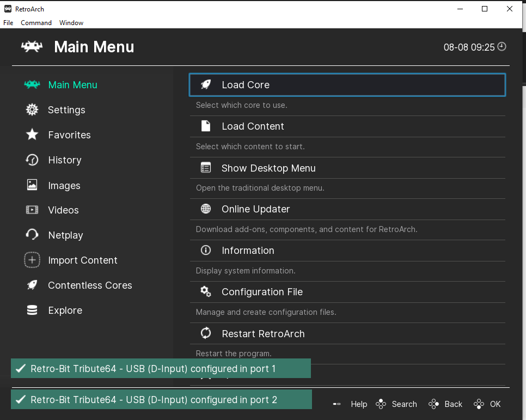Go to Favorites in the sidebar
This screenshot has width=526, height=420.
pos(70,135)
